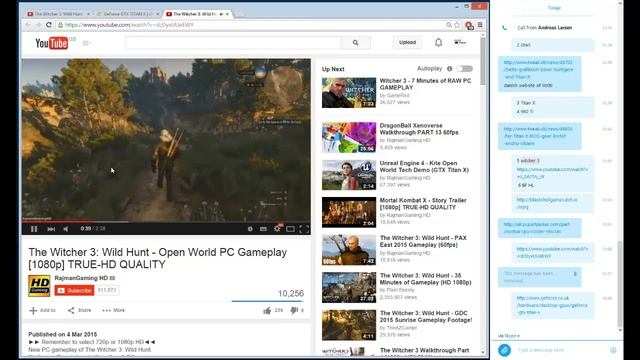Image resolution: width=640 pixels, height=360 pixels.
Task: Click the video progress bar
Action: pos(166,222)
